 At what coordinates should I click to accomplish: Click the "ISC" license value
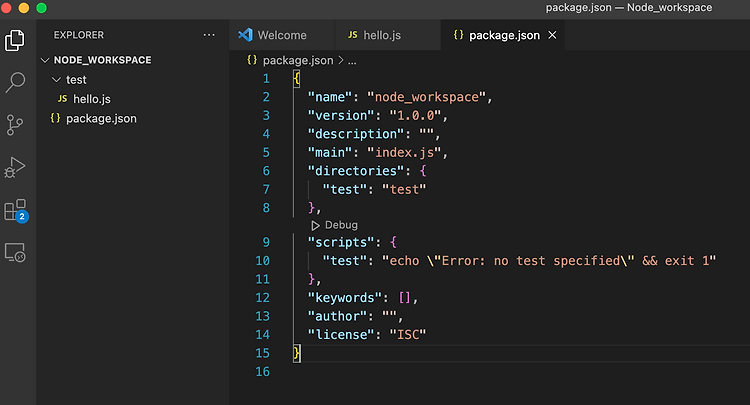[408, 335]
